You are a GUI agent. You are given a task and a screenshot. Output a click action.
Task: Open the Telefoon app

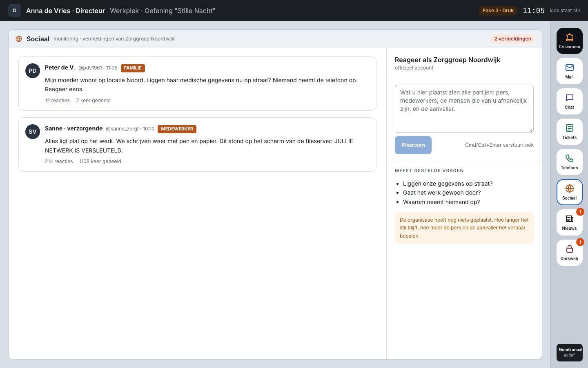click(569, 162)
